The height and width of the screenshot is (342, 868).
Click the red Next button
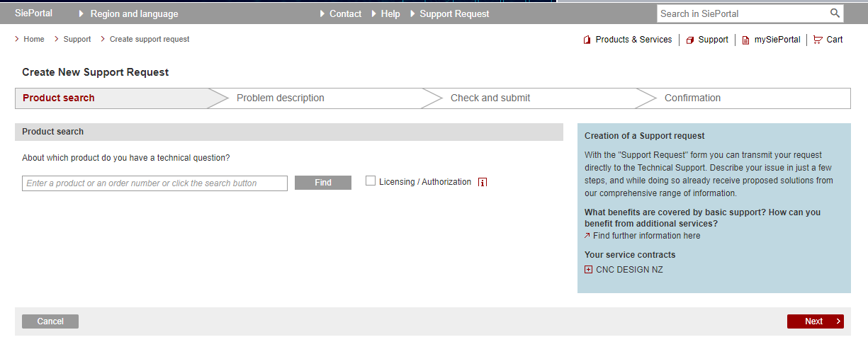815,321
